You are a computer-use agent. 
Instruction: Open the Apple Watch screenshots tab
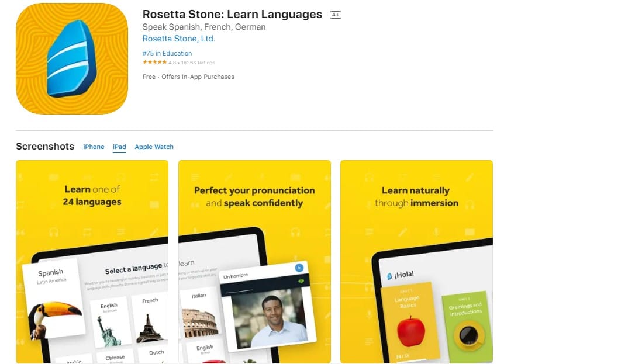(x=154, y=147)
